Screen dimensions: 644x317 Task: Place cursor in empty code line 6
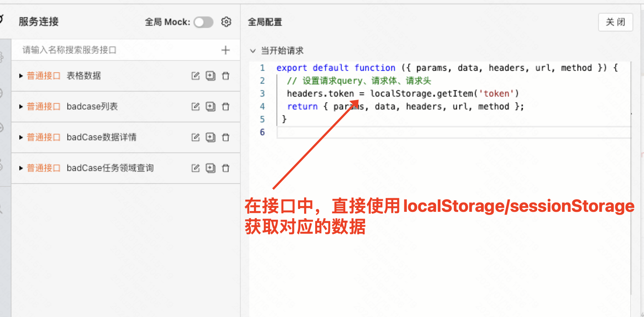[454, 132]
